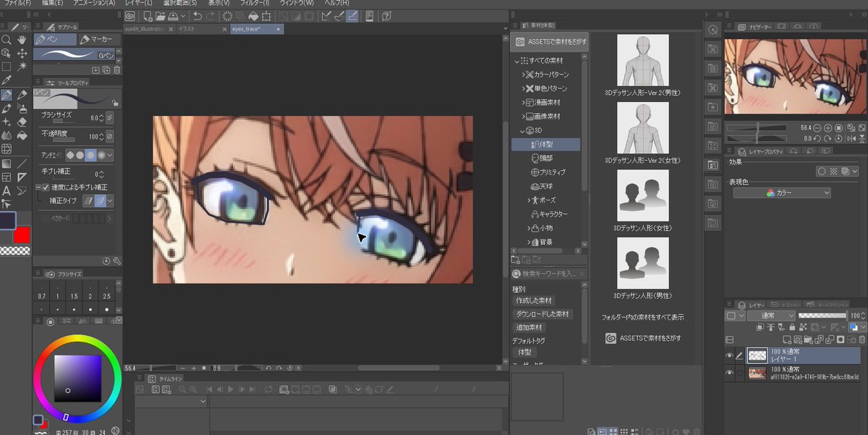Expand 単色パターン folder
This screenshot has width=868, height=435.
[524, 88]
